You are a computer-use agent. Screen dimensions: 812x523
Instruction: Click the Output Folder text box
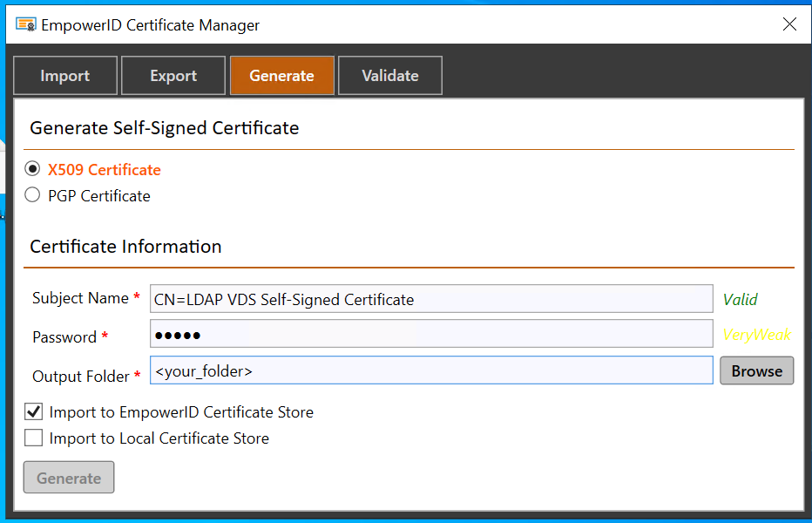coord(431,370)
